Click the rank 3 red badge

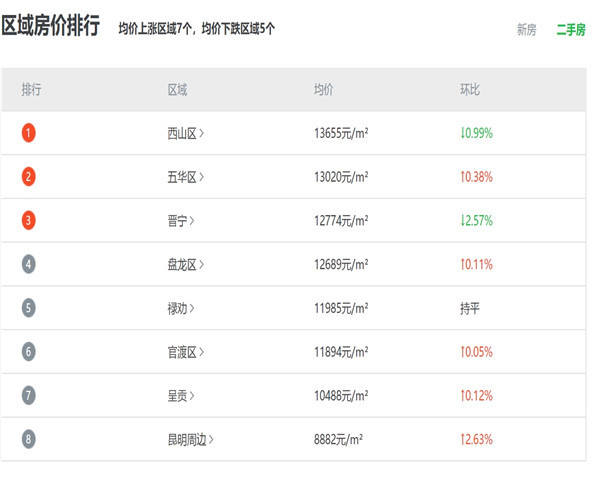28,220
